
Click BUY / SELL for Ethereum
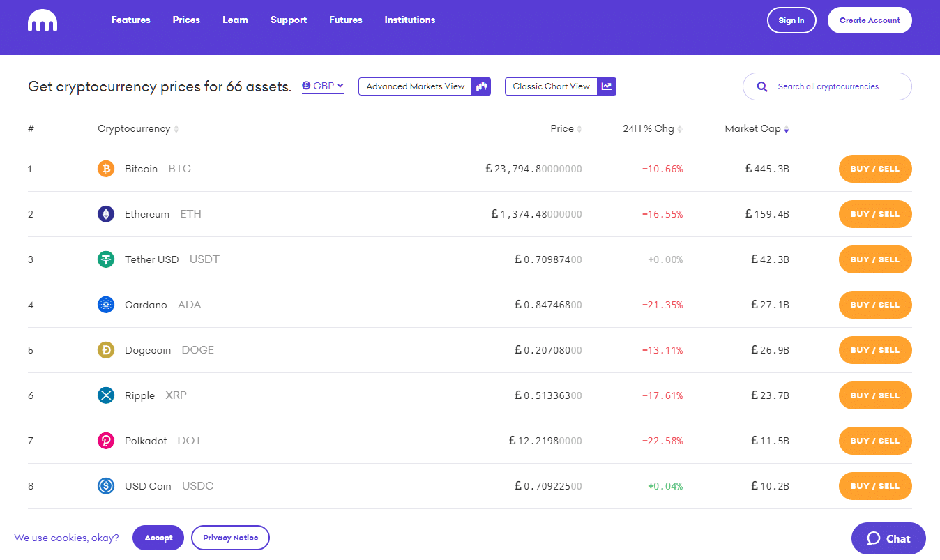(875, 214)
